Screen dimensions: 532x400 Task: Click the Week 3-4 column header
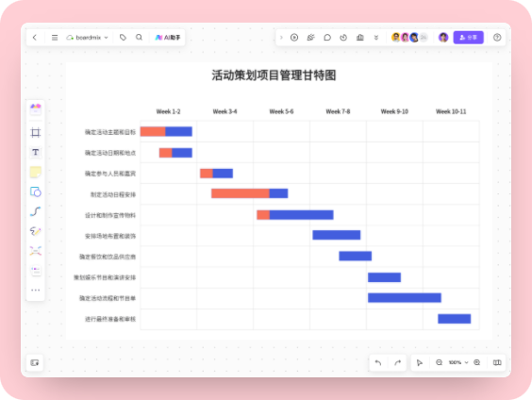click(x=224, y=111)
